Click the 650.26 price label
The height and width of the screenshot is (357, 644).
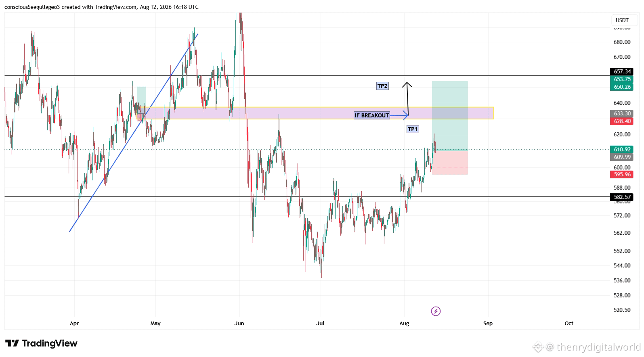tap(622, 87)
